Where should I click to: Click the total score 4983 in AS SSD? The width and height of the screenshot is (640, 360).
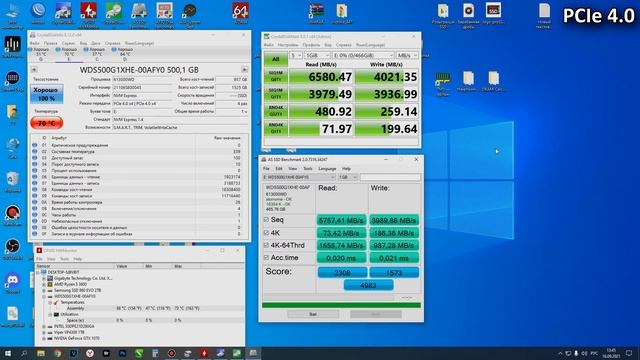[369, 285]
